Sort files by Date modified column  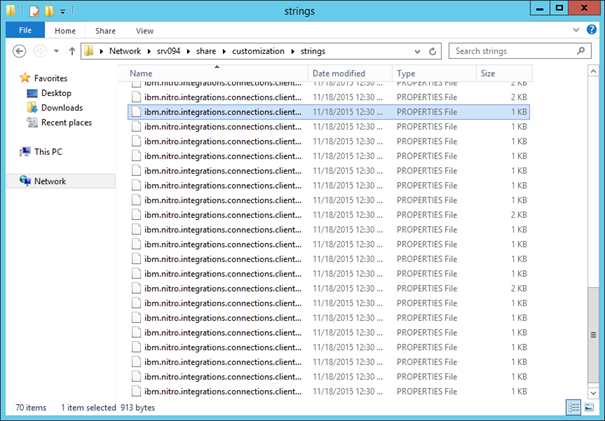338,74
